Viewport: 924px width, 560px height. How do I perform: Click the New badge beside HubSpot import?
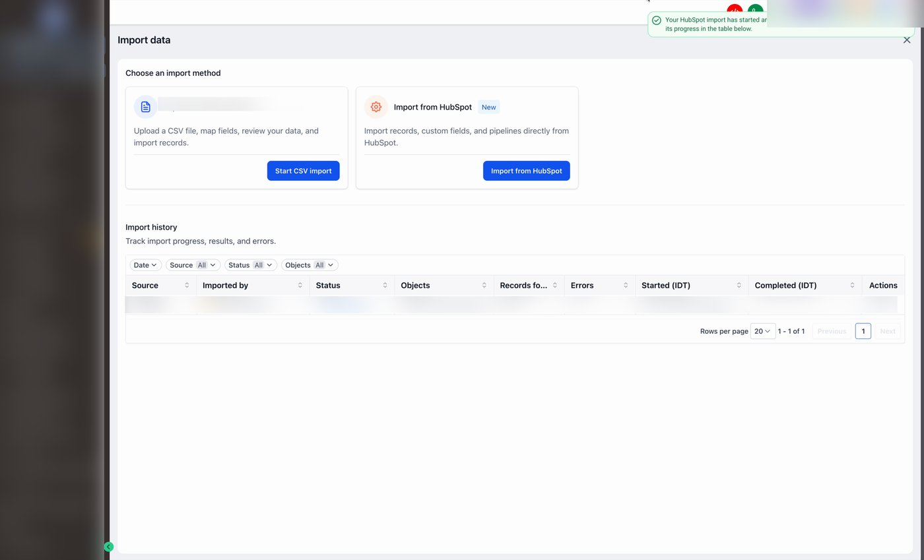pos(488,107)
